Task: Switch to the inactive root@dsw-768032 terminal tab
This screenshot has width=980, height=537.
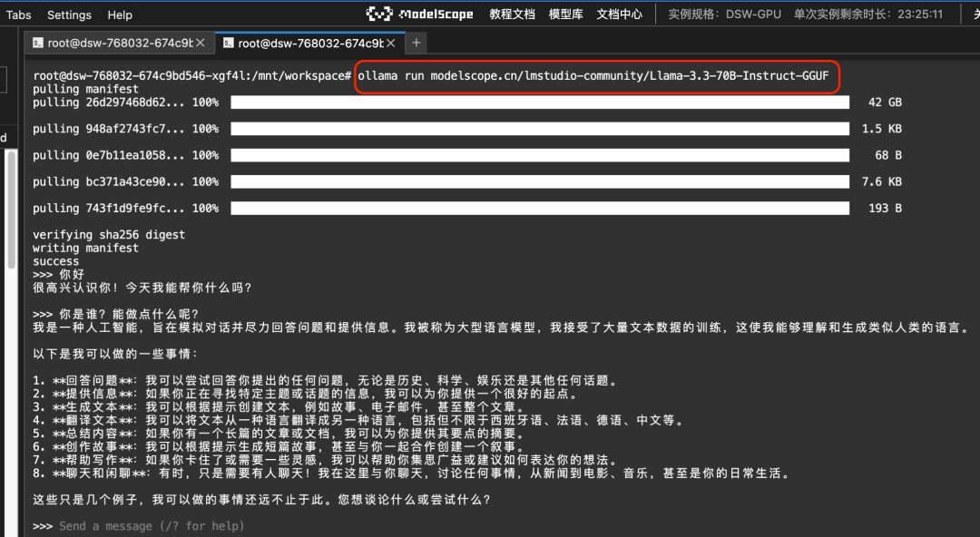Action: point(119,43)
